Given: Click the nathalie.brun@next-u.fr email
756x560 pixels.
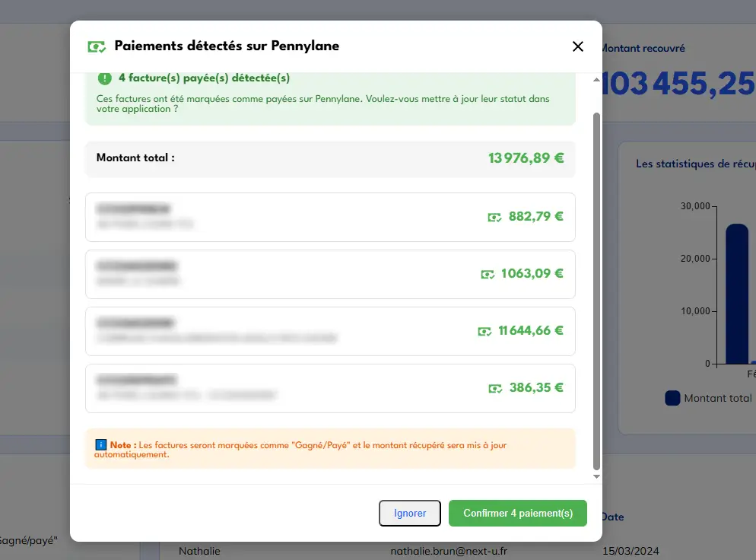Looking at the screenshot, I should 450,551.
